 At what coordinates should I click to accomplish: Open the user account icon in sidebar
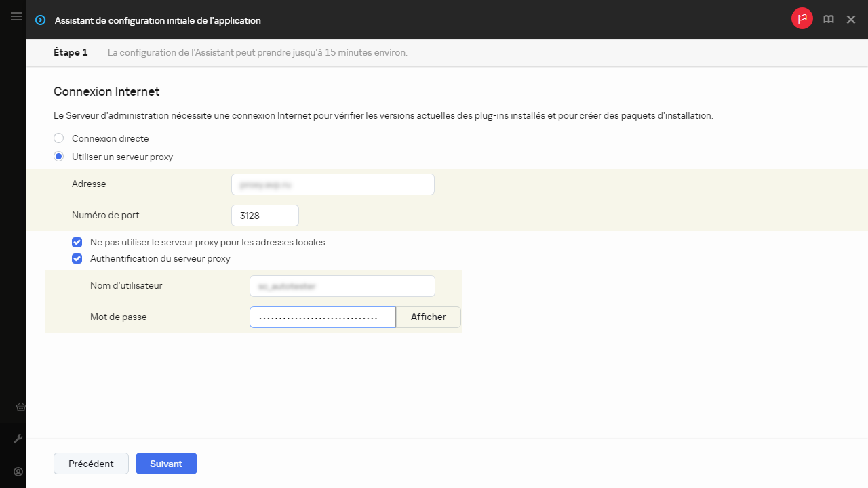pos(18,472)
